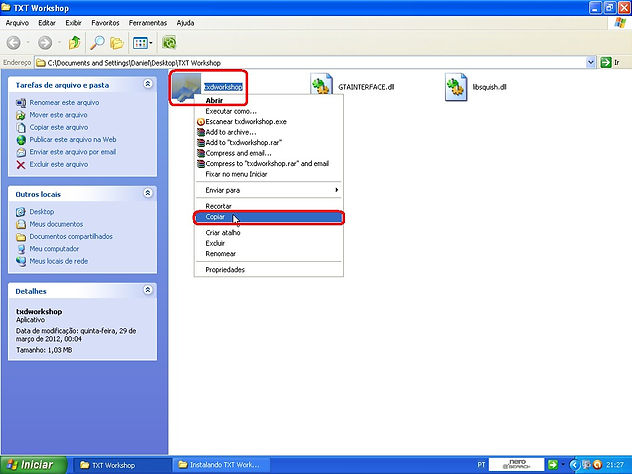The height and width of the screenshot is (474, 632).
Task: Switch to 'TXT Workshop' taskbar button
Action: (x=122, y=465)
